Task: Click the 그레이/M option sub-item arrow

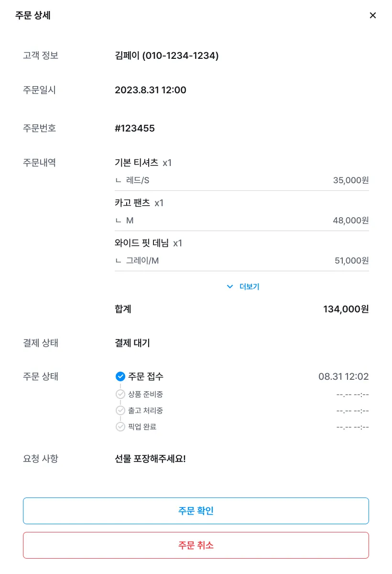Action: 119,261
